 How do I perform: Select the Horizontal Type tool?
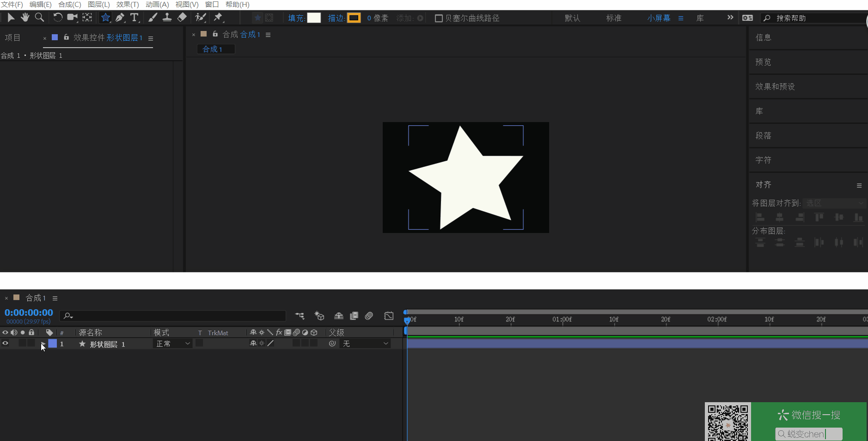click(134, 18)
